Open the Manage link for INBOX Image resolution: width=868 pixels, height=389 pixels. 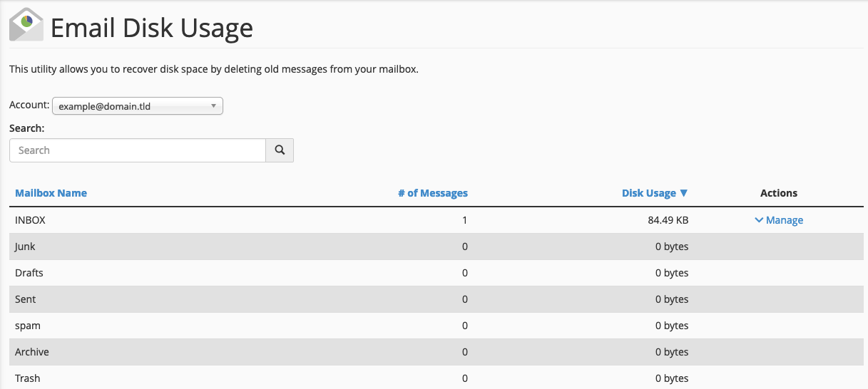(x=784, y=220)
